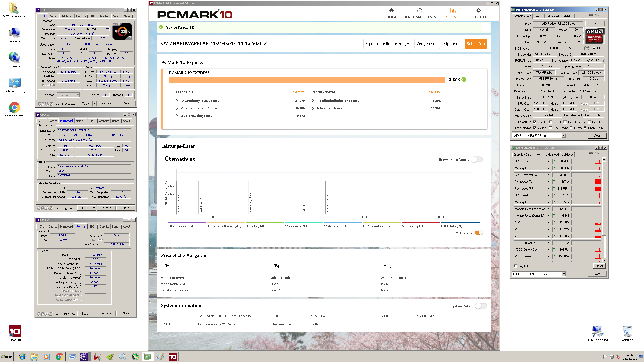Image resolution: width=644 pixels, height=362 pixels.
Task: Click orange Schließen button
Action: (x=476, y=44)
